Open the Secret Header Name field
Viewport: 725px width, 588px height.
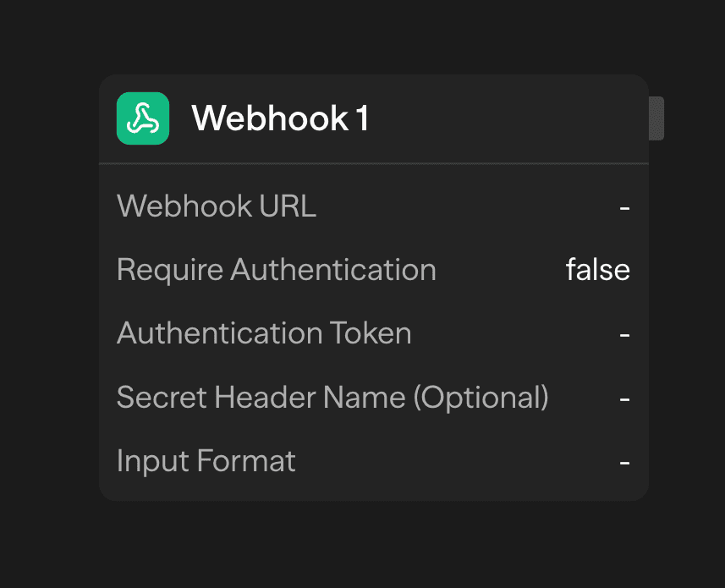coord(372,397)
